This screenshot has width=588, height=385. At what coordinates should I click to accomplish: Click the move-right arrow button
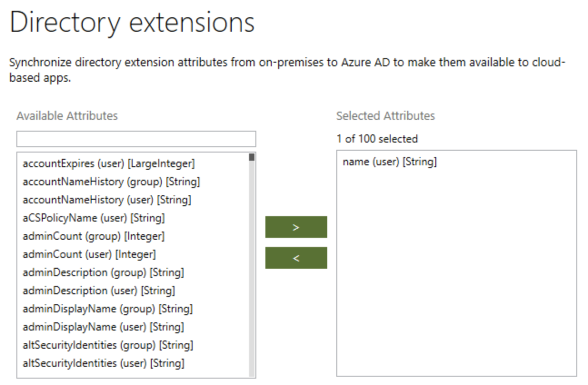pyautogui.click(x=296, y=227)
